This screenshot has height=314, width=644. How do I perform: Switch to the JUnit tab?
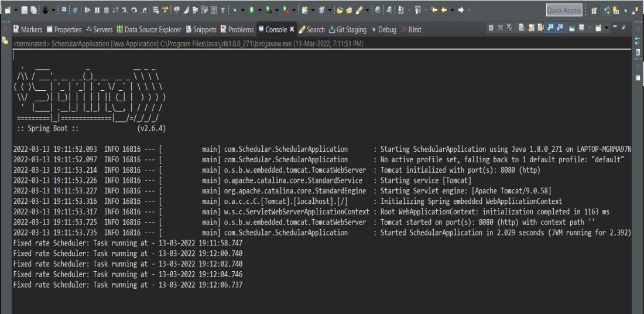411,30
